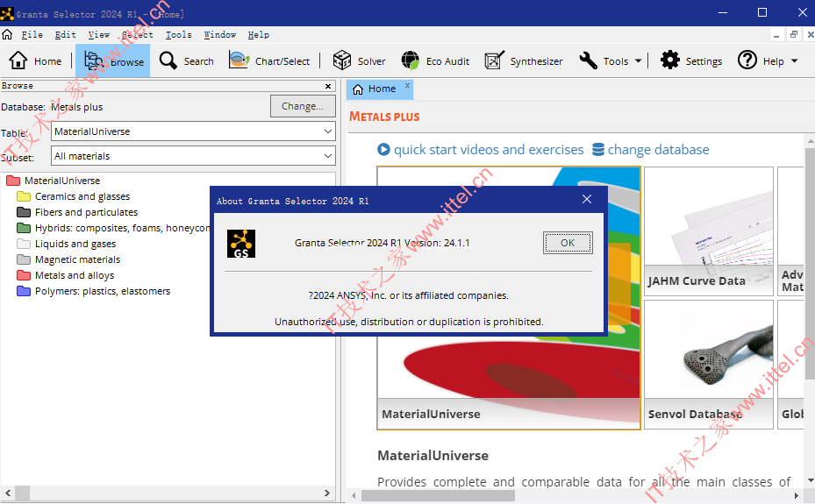This screenshot has width=815, height=504.
Task: Click the house icon in menu bar
Action: [7, 35]
